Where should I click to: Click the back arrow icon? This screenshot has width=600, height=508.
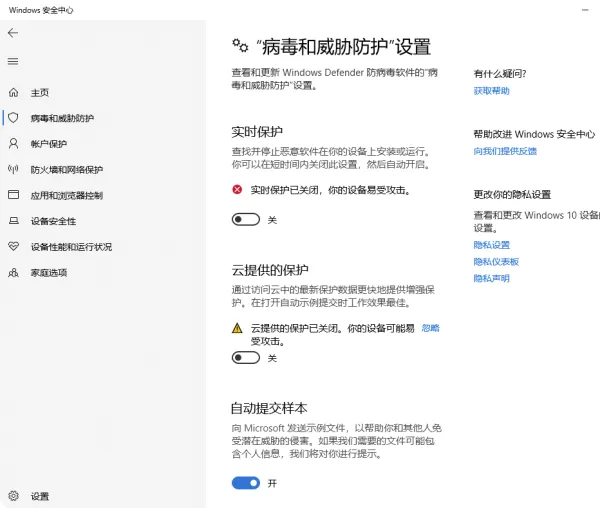pyautogui.click(x=13, y=33)
